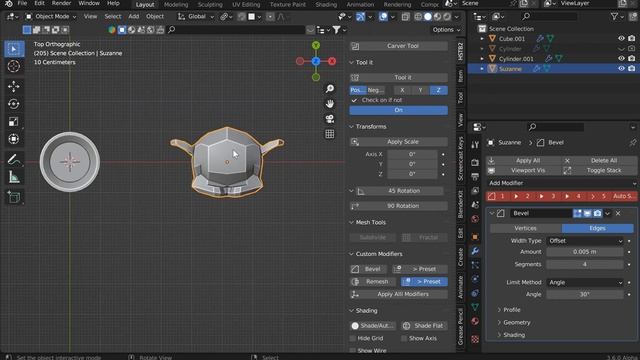
Task: Enable the Show Axis checkbox
Action: tap(404, 338)
